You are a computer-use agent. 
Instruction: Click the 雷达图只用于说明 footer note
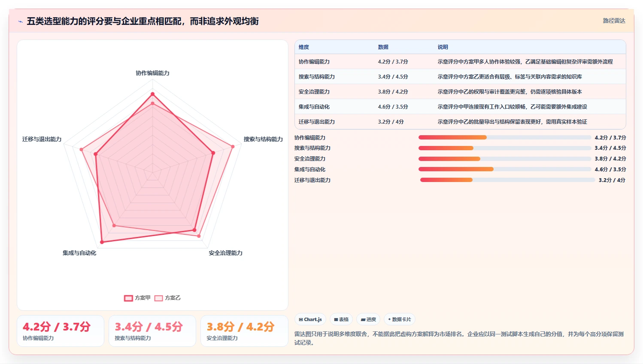coord(459,338)
